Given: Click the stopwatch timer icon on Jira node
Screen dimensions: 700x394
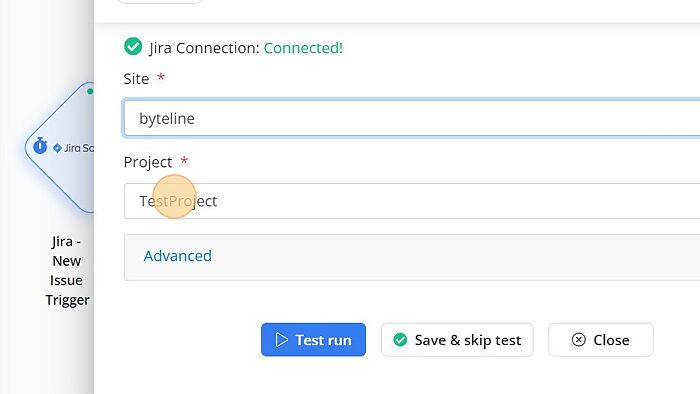Looking at the screenshot, I should pos(40,145).
